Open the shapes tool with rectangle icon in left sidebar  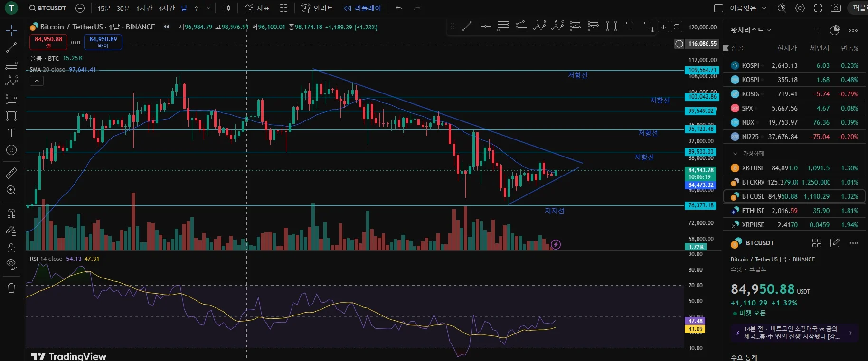point(11,116)
